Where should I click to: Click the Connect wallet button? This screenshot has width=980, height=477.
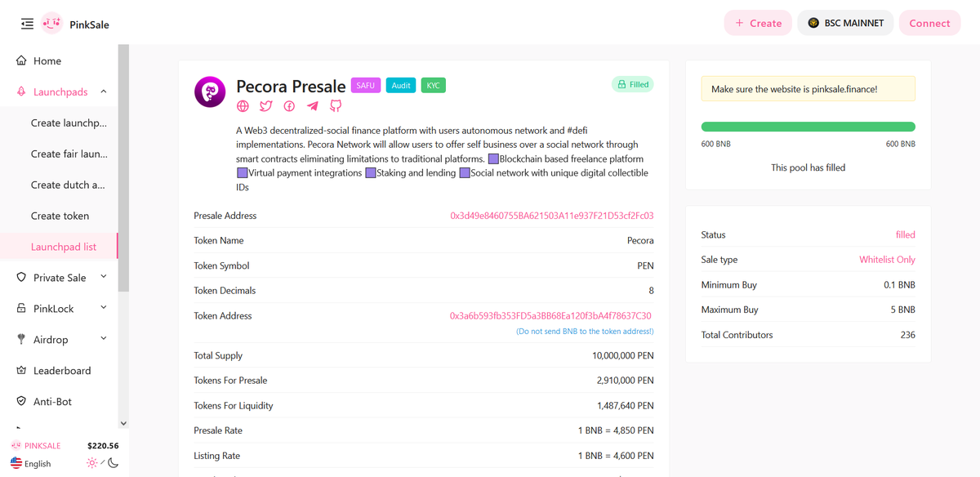click(x=929, y=23)
